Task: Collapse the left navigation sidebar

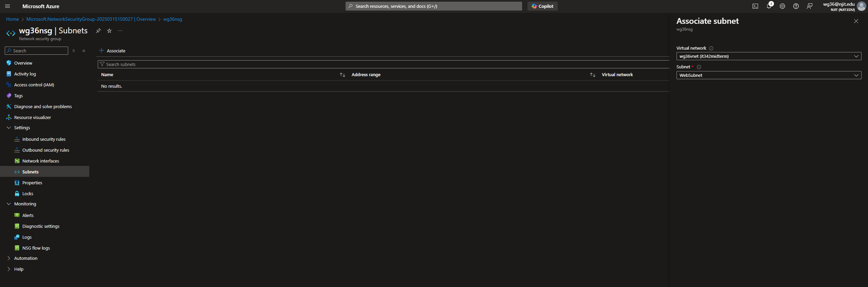Action: [84, 51]
